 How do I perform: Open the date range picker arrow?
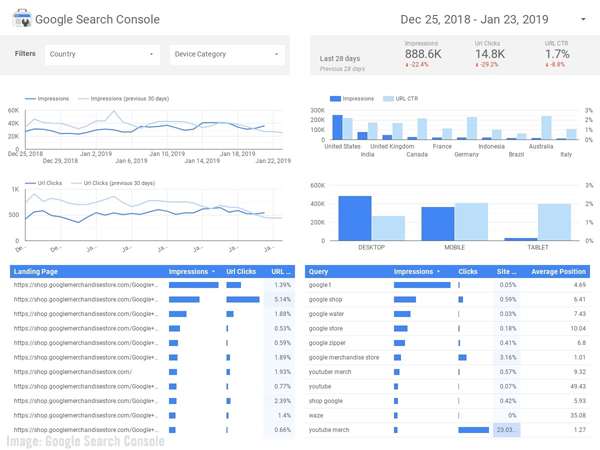[583, 19]
